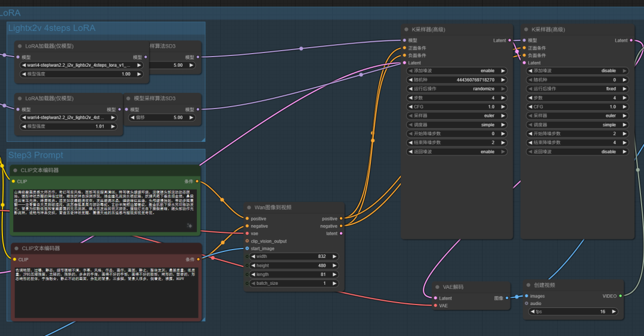Increase 开始降噪步数 0 with its right arrow
The width and height of the screenshot is (644, 336).
click(x=503, y=133)
